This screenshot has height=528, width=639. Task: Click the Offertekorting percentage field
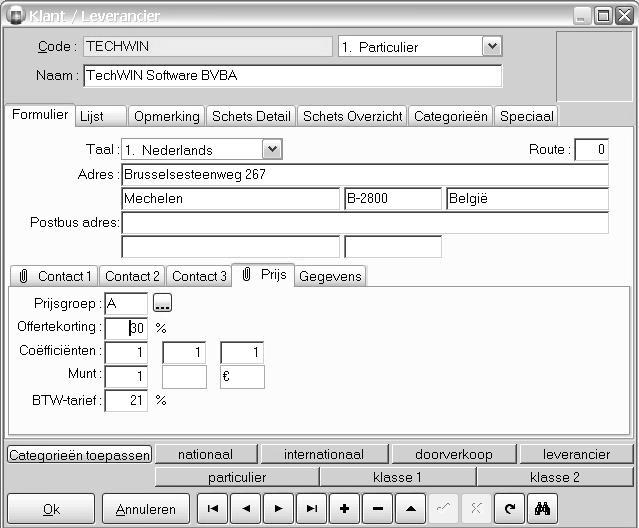pos(126,328)
